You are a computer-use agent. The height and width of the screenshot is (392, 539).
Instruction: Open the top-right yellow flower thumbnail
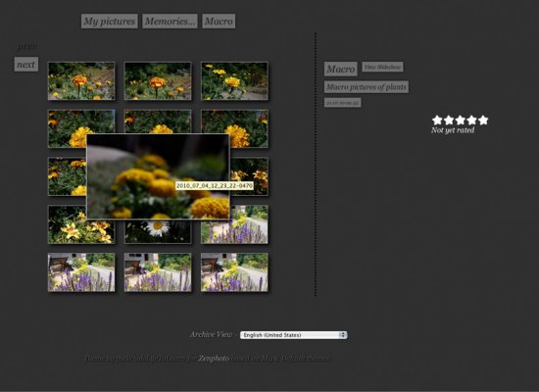[x=234, y=81]
